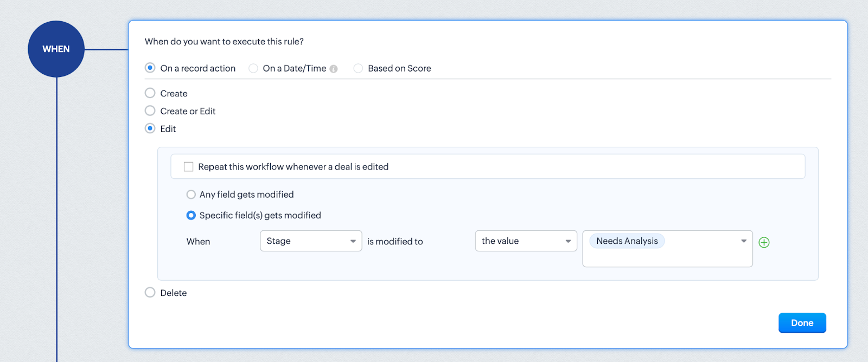Image resolution: width=868 pixels, height=362 pixels.
Task: Open the Stage field dropdown
Action: [x=310, y=241]
